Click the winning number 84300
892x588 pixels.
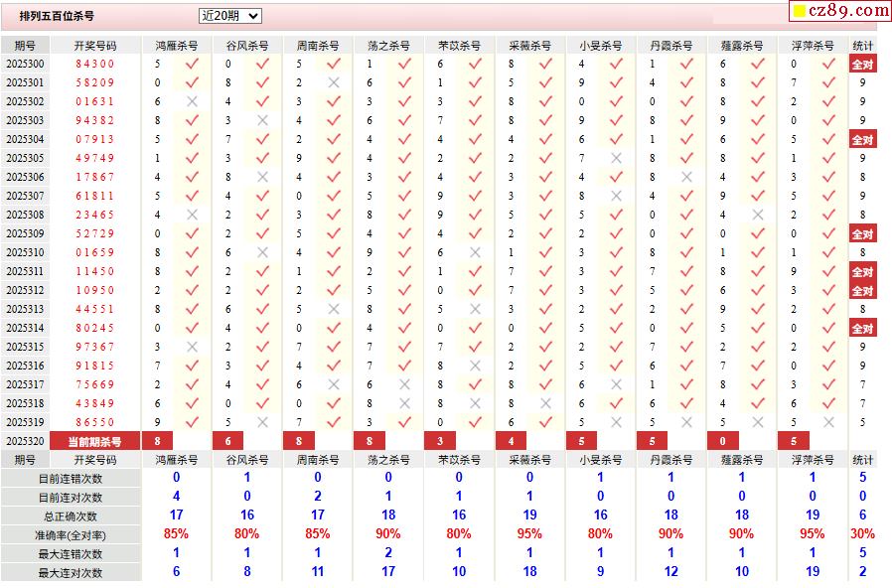click(95, 64)
